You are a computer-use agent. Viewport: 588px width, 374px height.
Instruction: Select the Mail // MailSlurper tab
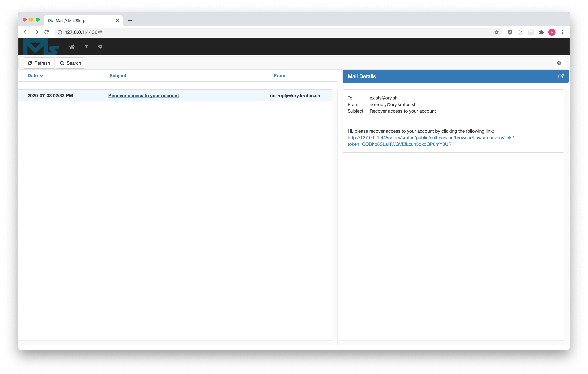pyautogui.click(x=83, y=21)
